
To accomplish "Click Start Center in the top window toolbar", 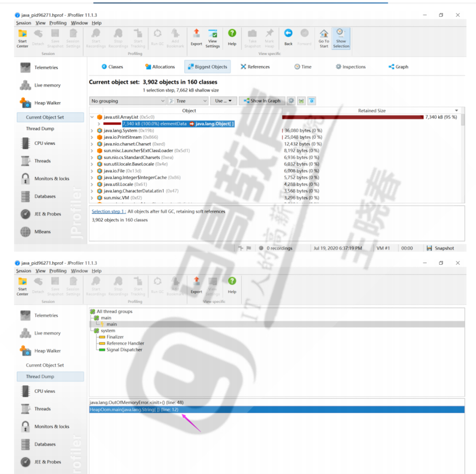I will [x=22, y=39].
